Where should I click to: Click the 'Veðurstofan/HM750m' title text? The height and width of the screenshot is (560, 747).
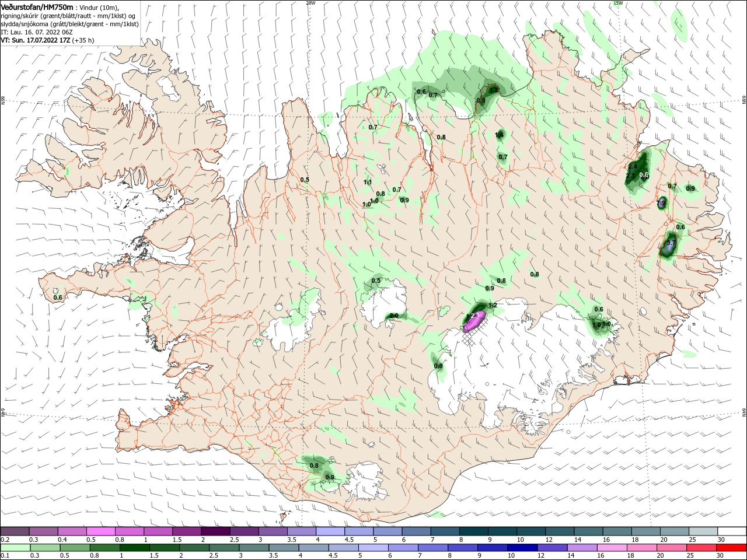click(36, 6)
